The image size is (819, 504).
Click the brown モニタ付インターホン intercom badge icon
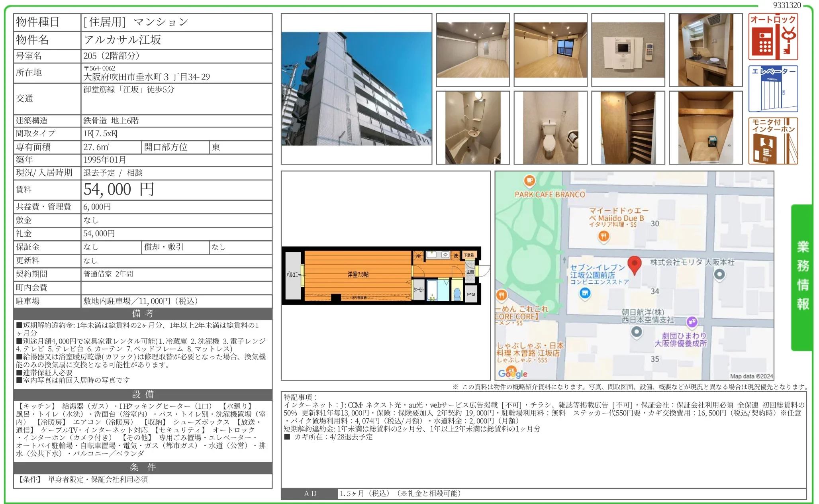click(x=773, y=139)
